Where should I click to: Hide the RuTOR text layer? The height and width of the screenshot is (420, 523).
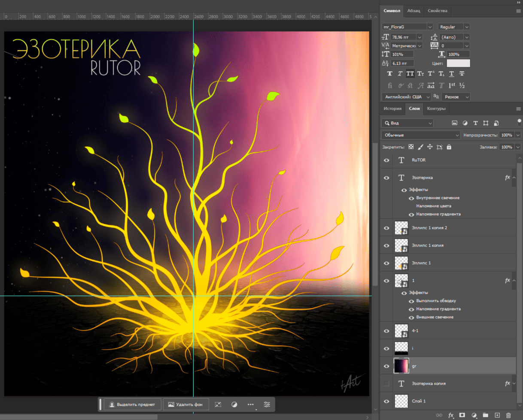386,160
